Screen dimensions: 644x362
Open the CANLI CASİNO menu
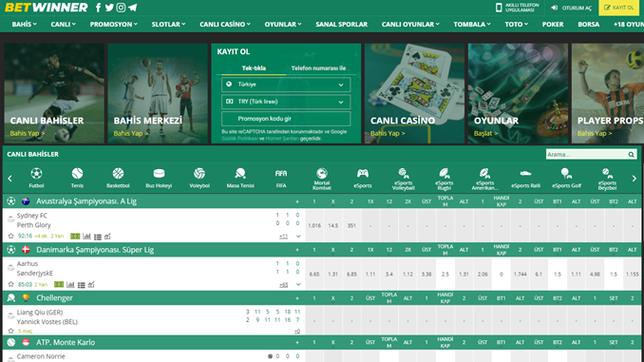(x=225, y=25)
